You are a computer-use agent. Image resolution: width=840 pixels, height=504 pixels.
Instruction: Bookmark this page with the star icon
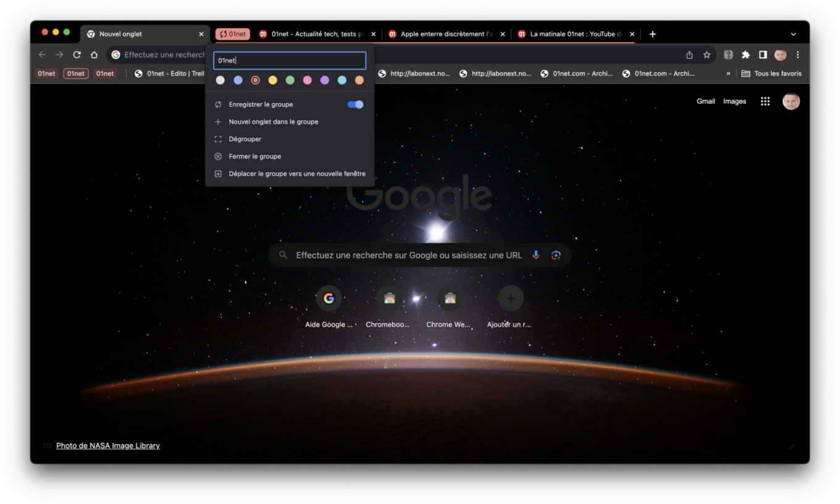pos(707,55)
